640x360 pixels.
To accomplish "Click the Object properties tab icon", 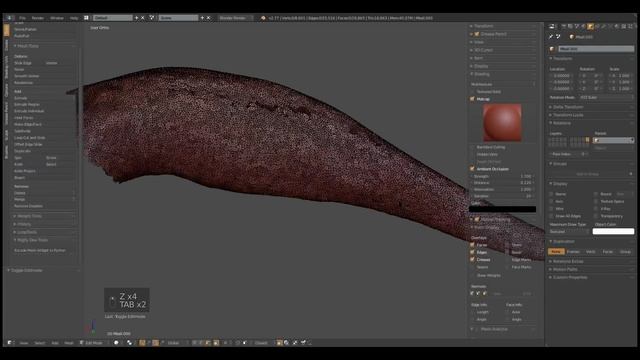I will click(x=590, y=26).
